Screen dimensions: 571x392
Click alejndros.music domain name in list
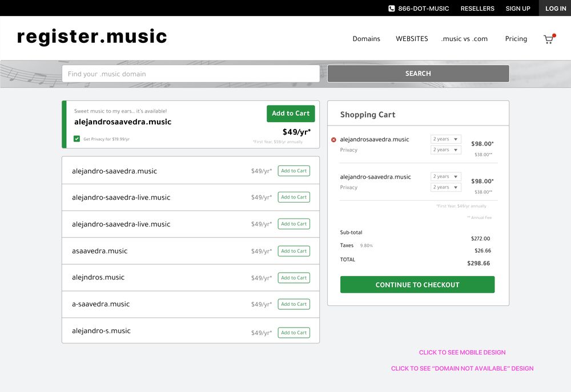pos(98,277)
